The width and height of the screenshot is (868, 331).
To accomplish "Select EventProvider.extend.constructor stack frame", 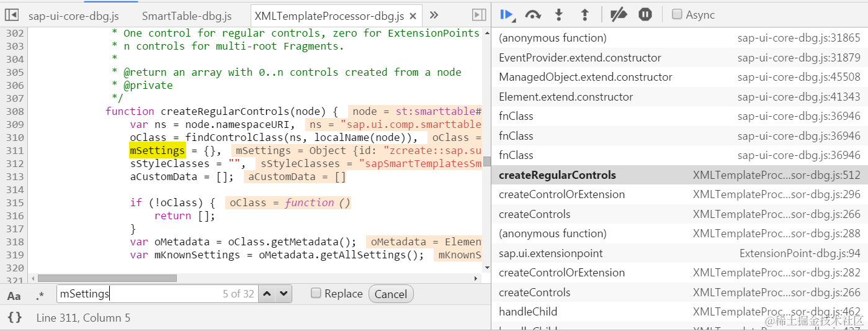I will (x=679, y=58).
